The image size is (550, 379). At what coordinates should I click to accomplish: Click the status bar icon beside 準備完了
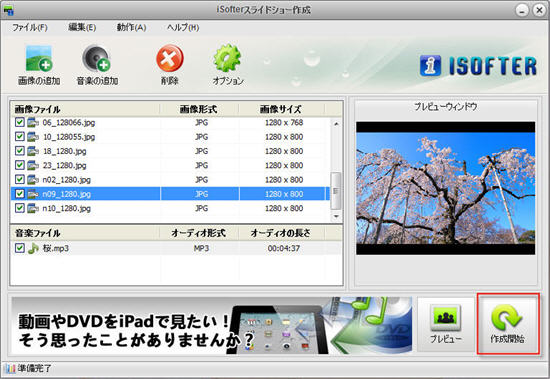[x=9, y=368]
